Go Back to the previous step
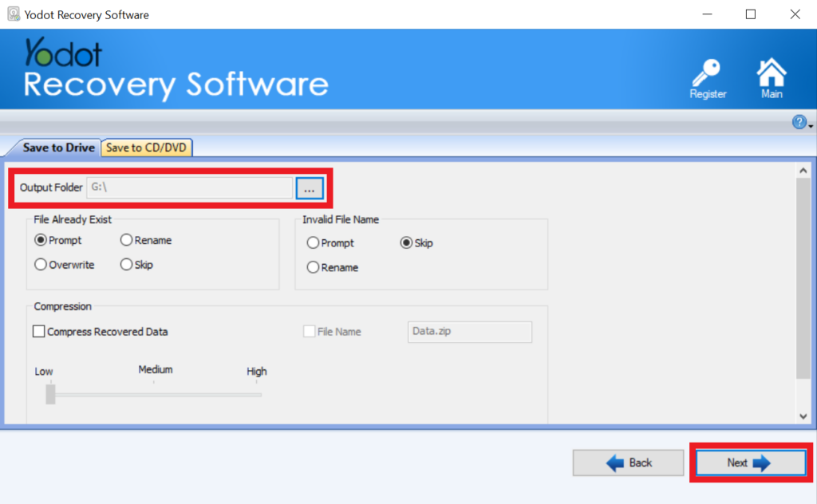This screenshot has width=817, height=504. point(628,463)
